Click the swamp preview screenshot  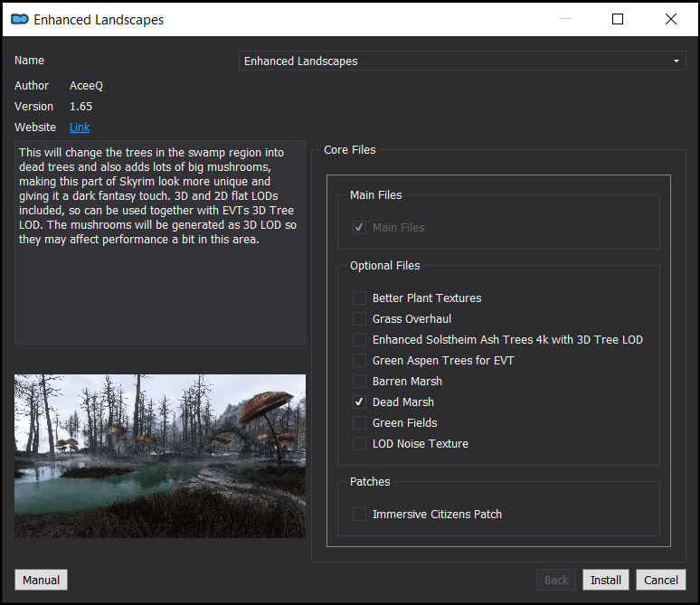(160, 456)
